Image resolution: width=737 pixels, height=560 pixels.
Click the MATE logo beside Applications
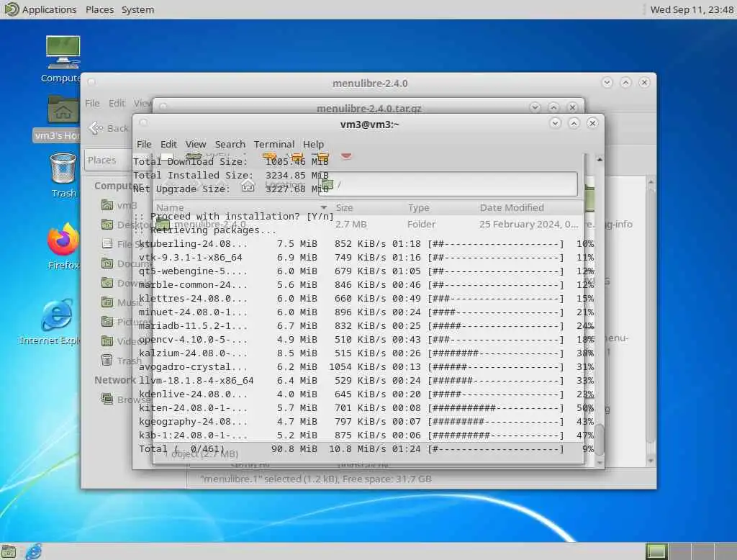coord(11,9)
